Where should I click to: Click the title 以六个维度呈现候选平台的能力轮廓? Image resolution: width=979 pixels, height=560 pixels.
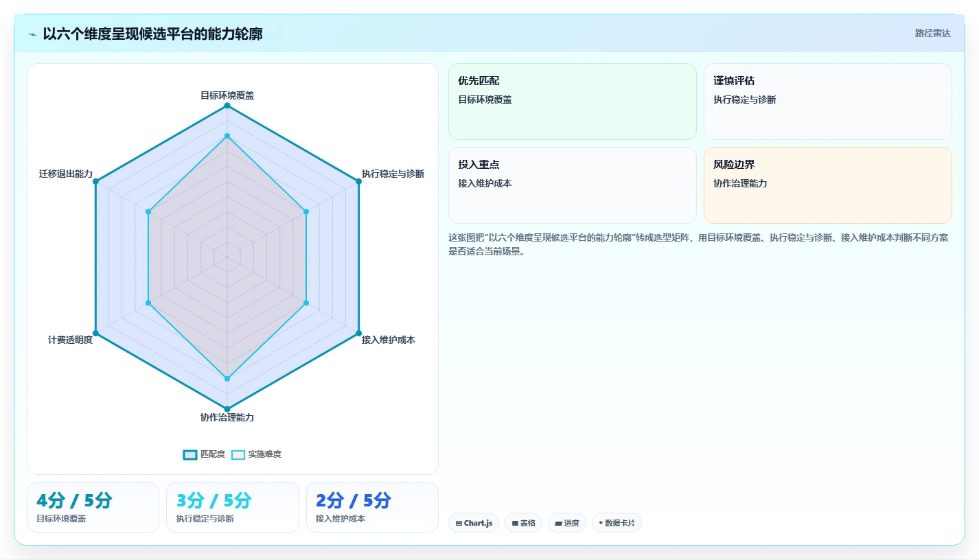click(x=152, y=34)
